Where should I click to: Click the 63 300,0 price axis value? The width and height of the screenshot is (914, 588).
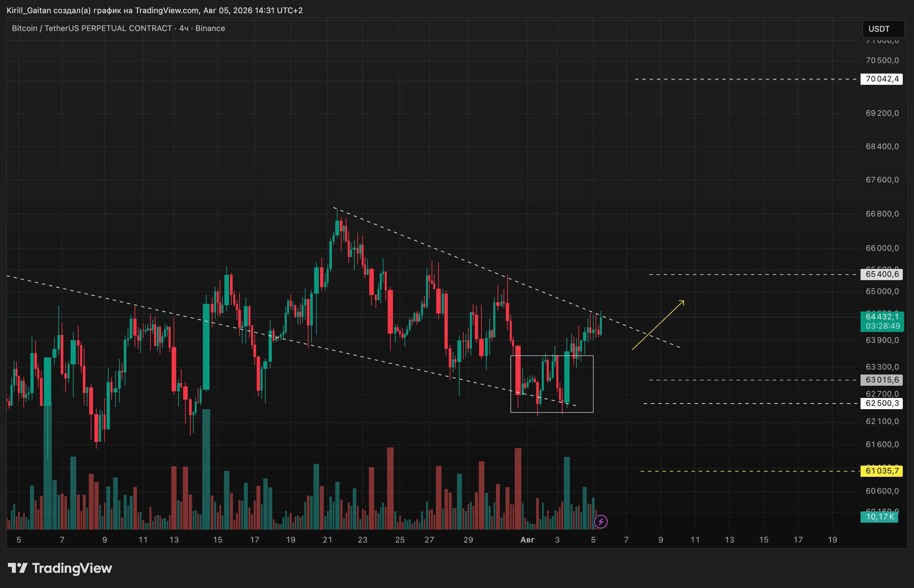click(x=882, y=367)
